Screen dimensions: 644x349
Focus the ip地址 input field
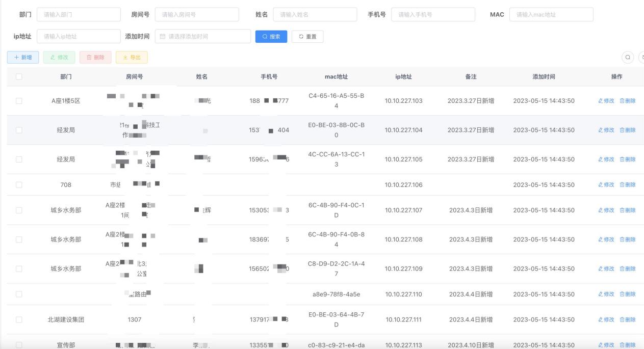coord(79,36)
